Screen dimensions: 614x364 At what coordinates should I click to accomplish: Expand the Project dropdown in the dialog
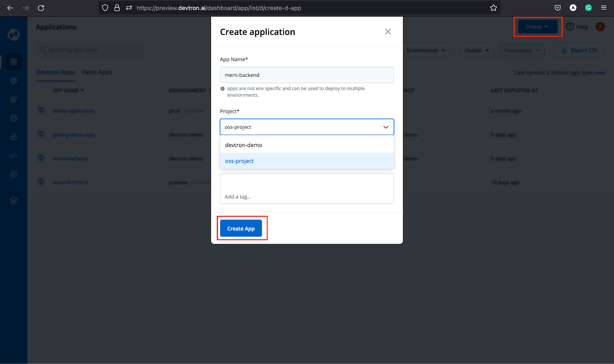[x=386, y=127]
